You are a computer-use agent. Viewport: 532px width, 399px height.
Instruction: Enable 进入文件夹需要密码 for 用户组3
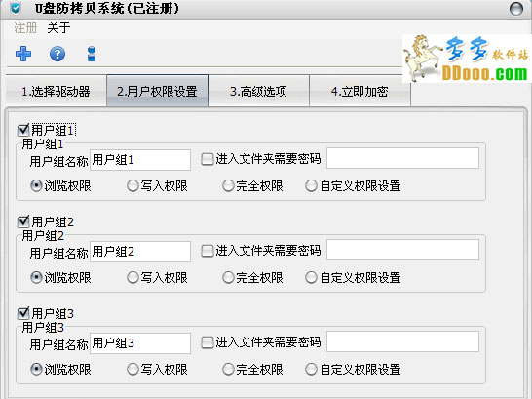coord(207,342)
